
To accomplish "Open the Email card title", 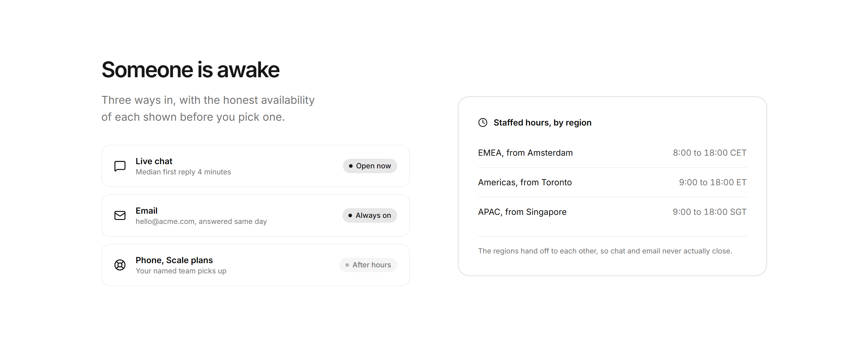I will (x=146, y=211).
